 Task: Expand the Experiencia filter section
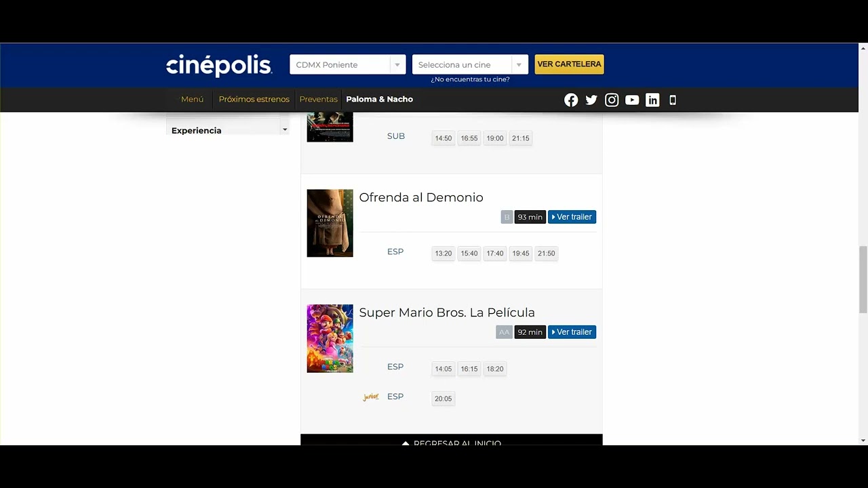pos(228,130)
